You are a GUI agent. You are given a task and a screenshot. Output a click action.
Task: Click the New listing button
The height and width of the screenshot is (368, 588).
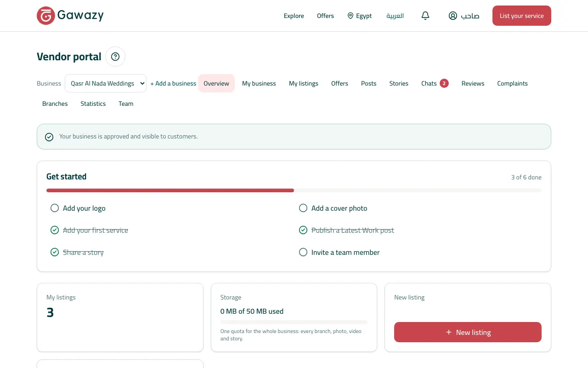tap(468, 332)
